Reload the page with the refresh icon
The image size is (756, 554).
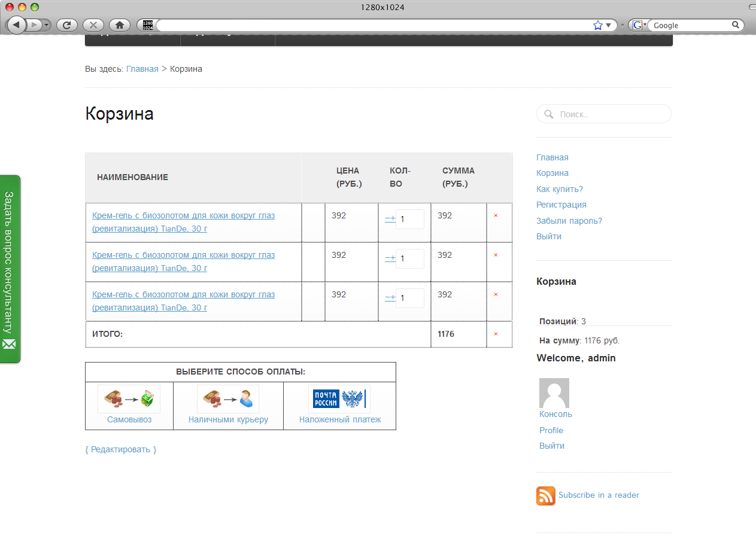[67, 25]
